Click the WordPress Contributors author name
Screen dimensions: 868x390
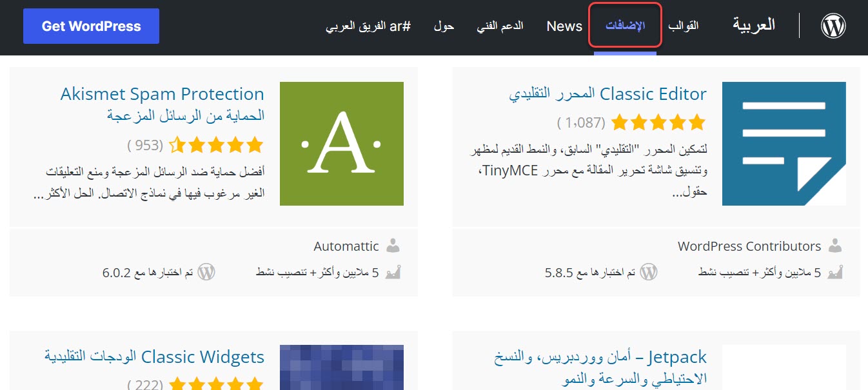[749, 246]
